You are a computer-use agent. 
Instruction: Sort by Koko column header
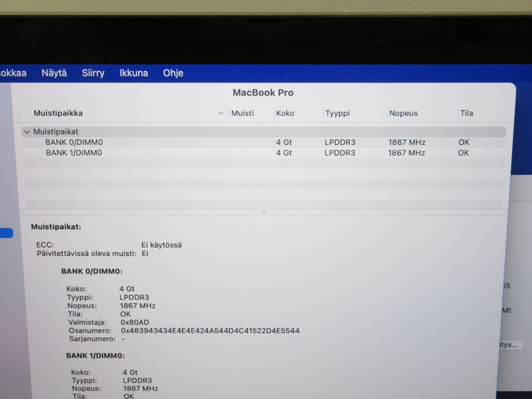(x=285, y=113)
